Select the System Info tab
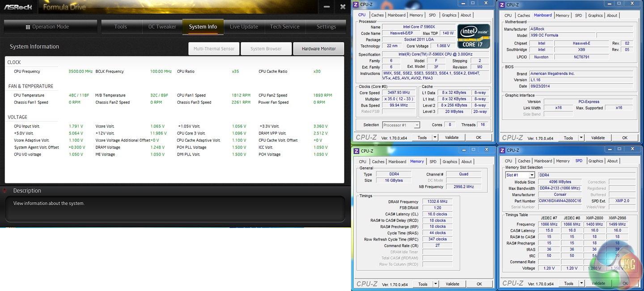644x291 pixels. pos(203,27)
